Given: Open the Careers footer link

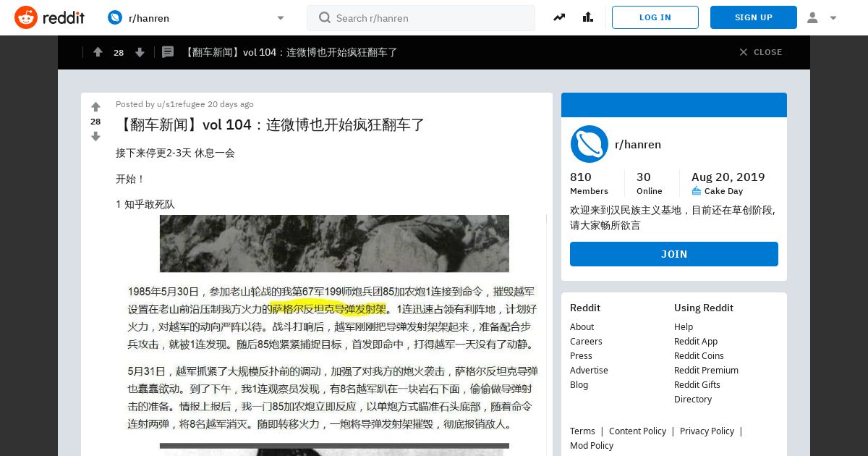Looking at the screenshot, I should coord(586,341).
